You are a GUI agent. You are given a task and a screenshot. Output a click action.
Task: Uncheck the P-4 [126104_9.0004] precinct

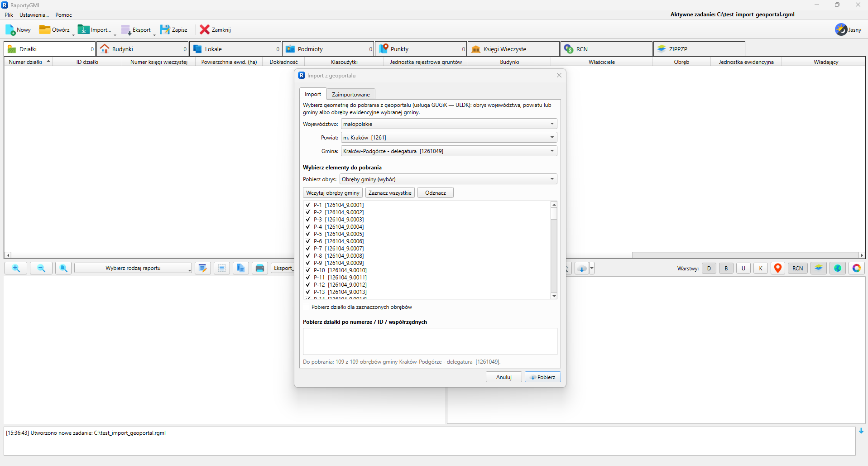coord(308,227)
